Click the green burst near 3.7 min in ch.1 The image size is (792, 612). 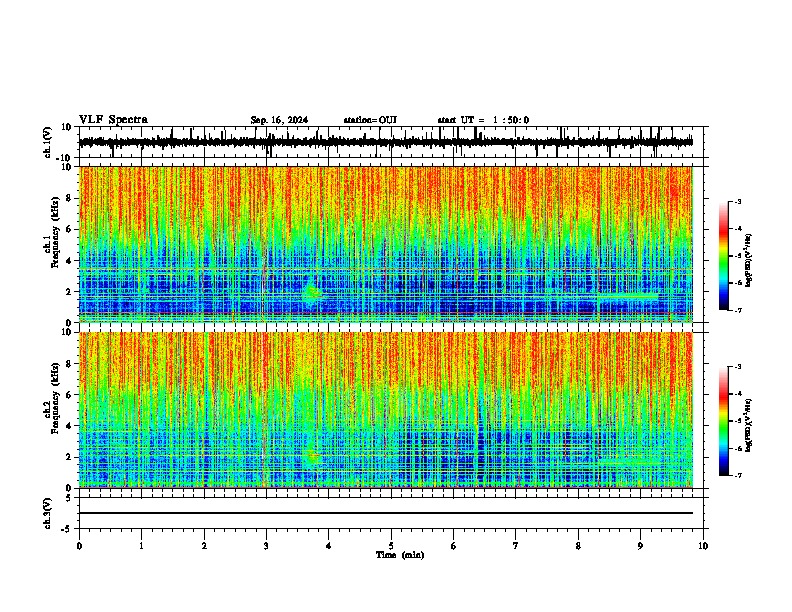point(312,292)
